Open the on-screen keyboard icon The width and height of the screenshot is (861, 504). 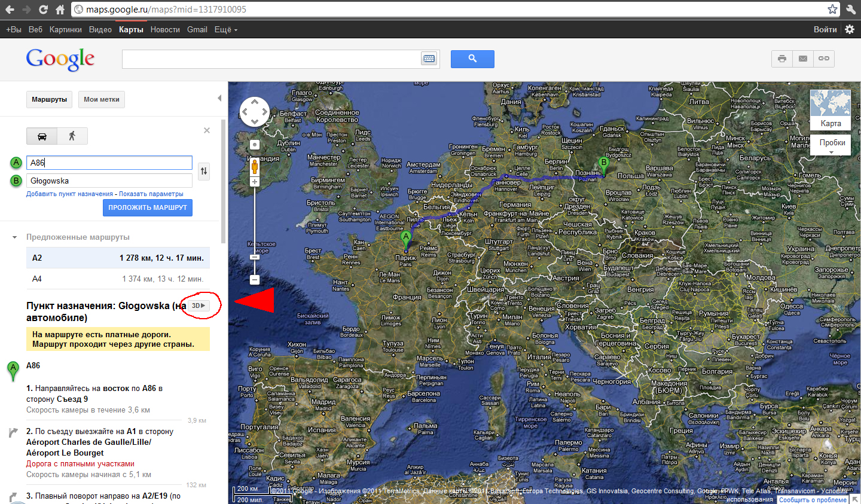coord(429,59)
